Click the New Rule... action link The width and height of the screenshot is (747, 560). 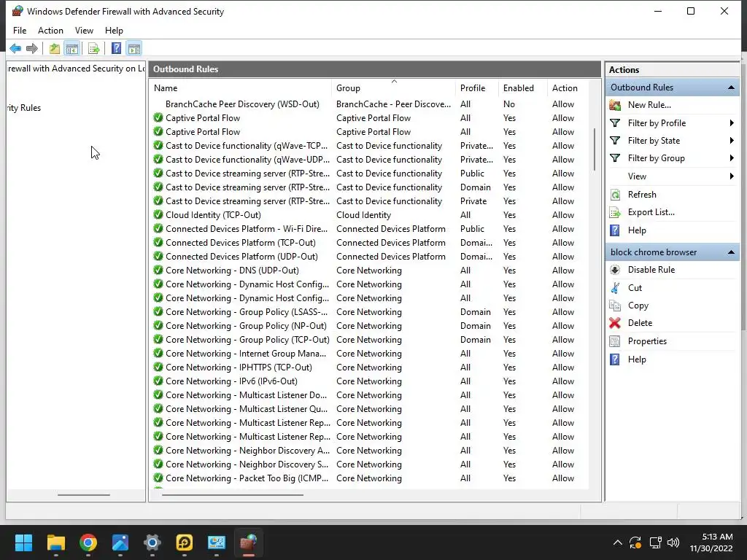pos(649,105)
